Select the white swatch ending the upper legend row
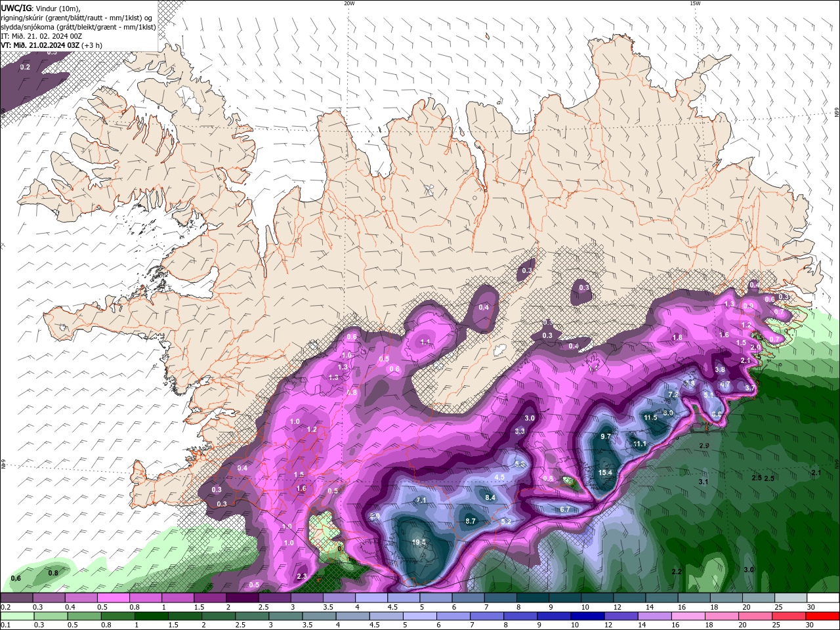This screenshot has height=630, width=840. [823, 598]
